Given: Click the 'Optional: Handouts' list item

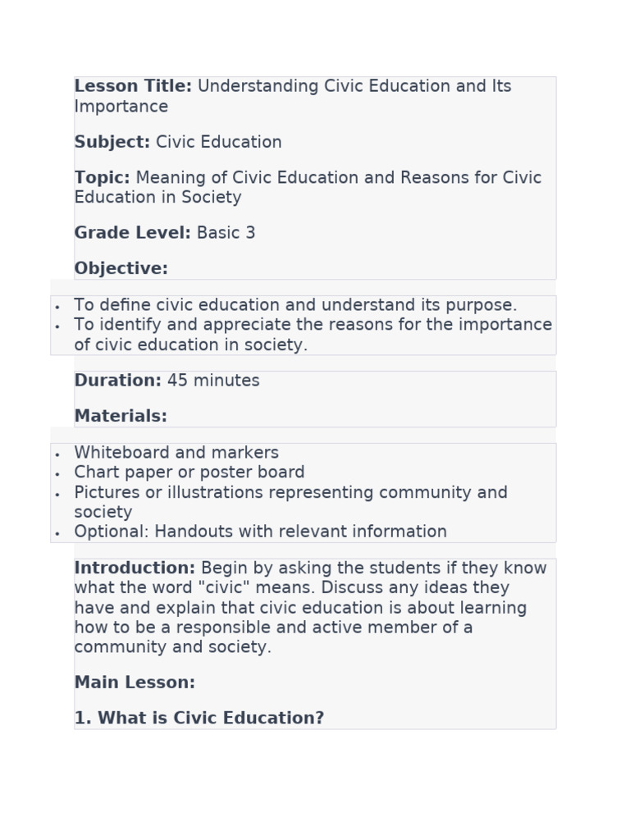Looking at the screenshot, I should click(x=260, y=532).
